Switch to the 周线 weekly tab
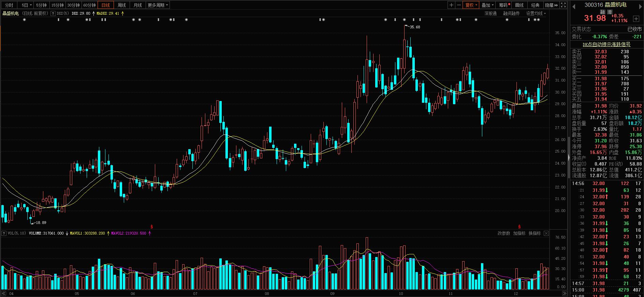Image resolution: width=644 pixels, height=297 pixels. [x=122, y=5]
